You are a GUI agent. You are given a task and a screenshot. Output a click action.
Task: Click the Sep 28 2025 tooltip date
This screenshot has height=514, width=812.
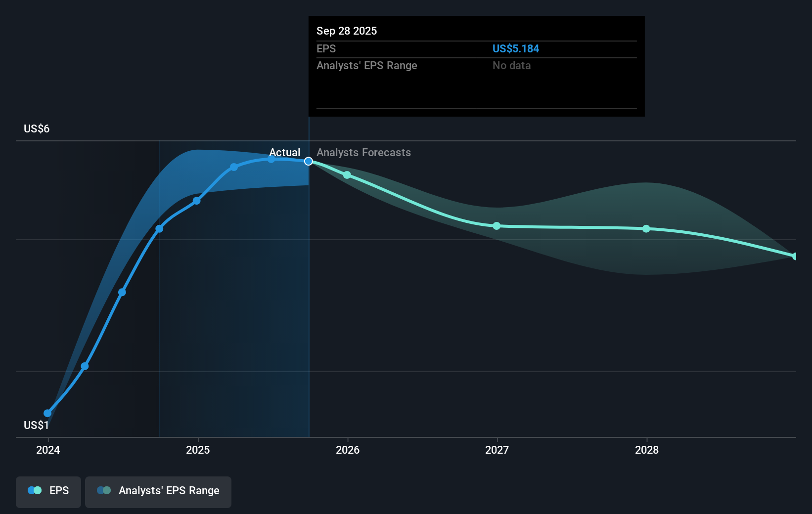coord(347,31)
